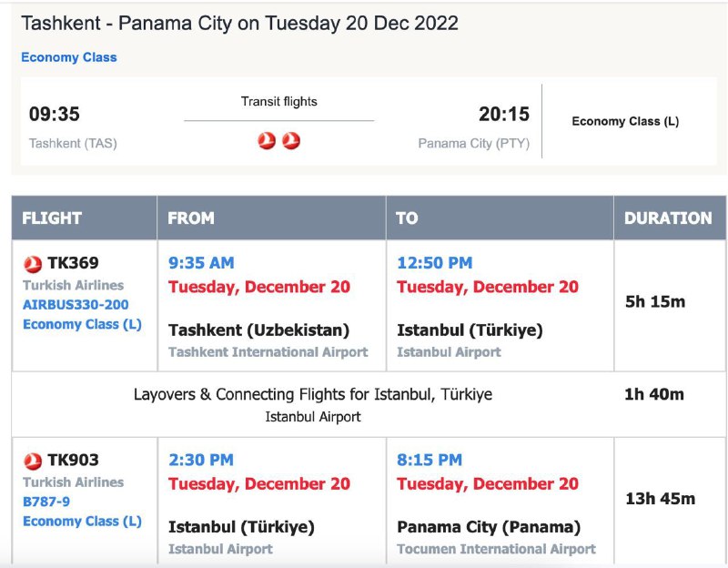Click the Layovers & Connecting Flights row

313,395
